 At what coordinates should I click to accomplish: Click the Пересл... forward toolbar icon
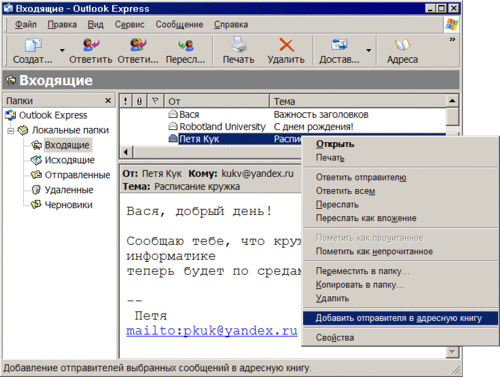186,45
